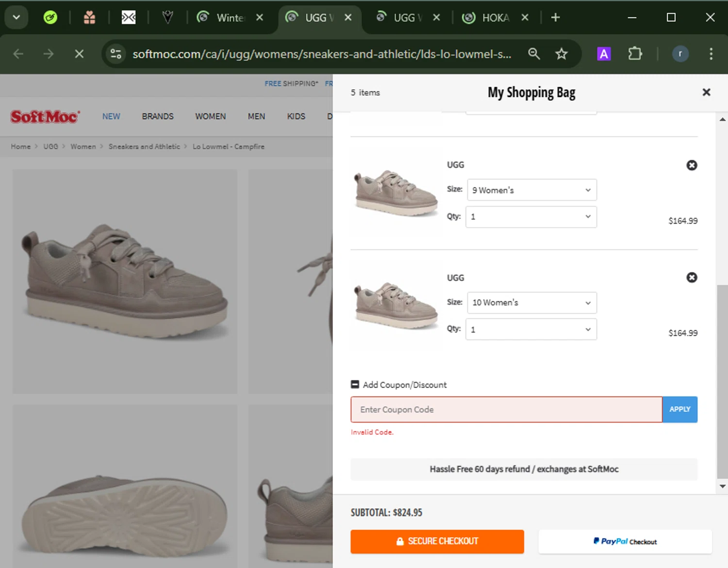Viewport: 728px width, 568px height.
Task: Stop loading the page
Action: [79, 54]
